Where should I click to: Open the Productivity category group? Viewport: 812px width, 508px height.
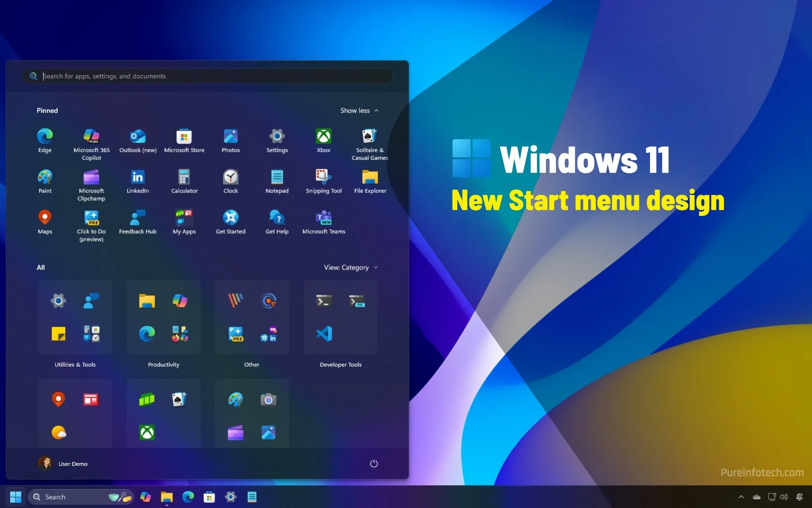(163, 317)
